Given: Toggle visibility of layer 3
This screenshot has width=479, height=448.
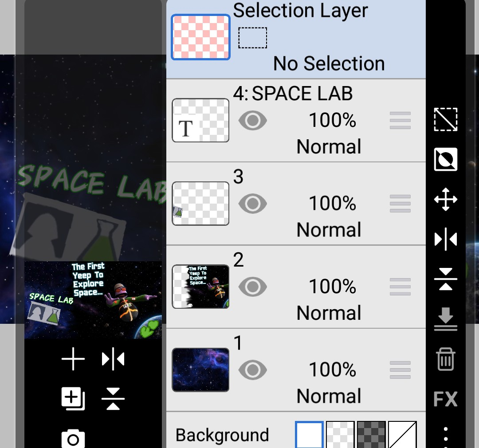Looking at the screenshot, I should [253, 204].
